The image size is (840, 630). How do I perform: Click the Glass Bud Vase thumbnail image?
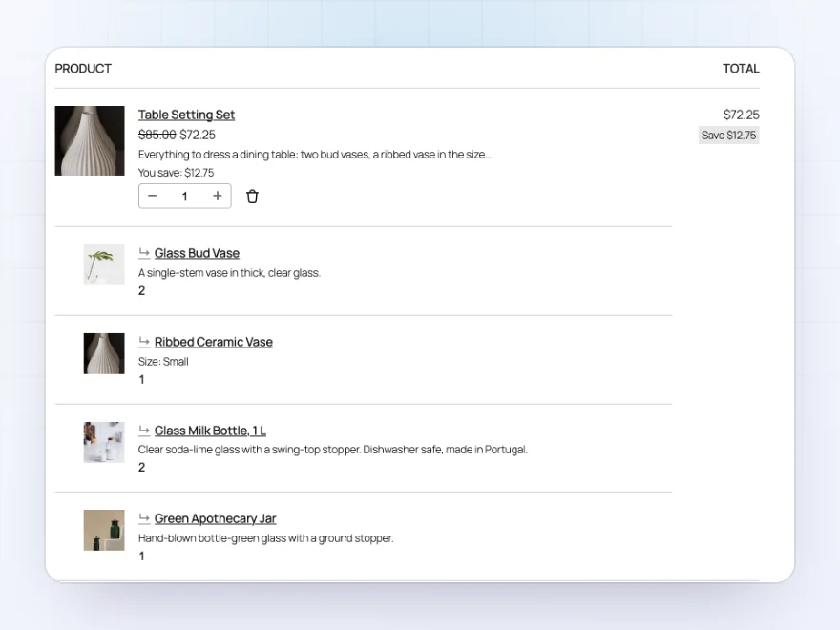[x=104, y=264]
